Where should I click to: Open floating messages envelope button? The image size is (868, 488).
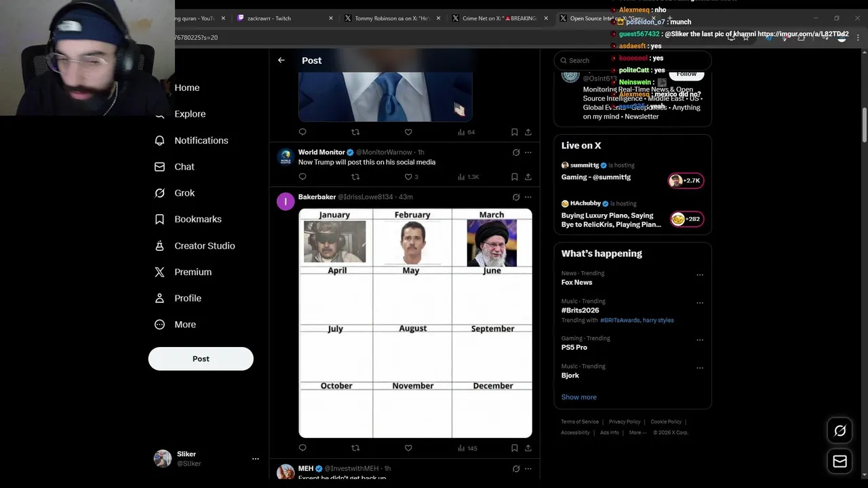[840, 462]
